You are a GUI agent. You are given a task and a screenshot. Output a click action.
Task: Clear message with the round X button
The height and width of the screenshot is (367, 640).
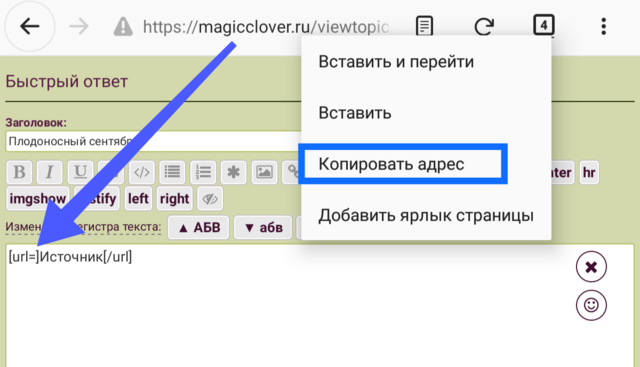[x=591, y=267]
